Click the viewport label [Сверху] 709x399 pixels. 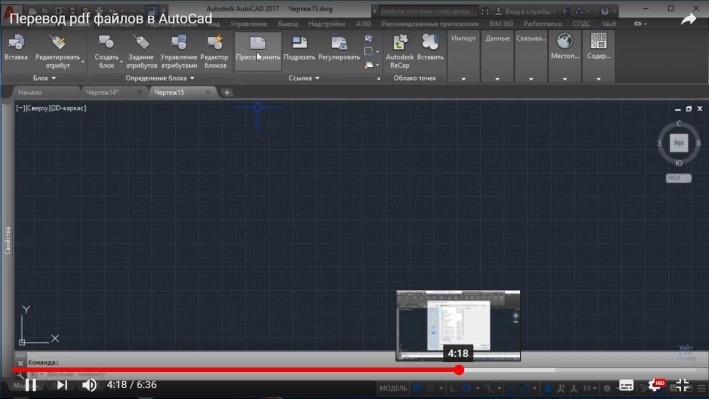[x=39, y=108]
